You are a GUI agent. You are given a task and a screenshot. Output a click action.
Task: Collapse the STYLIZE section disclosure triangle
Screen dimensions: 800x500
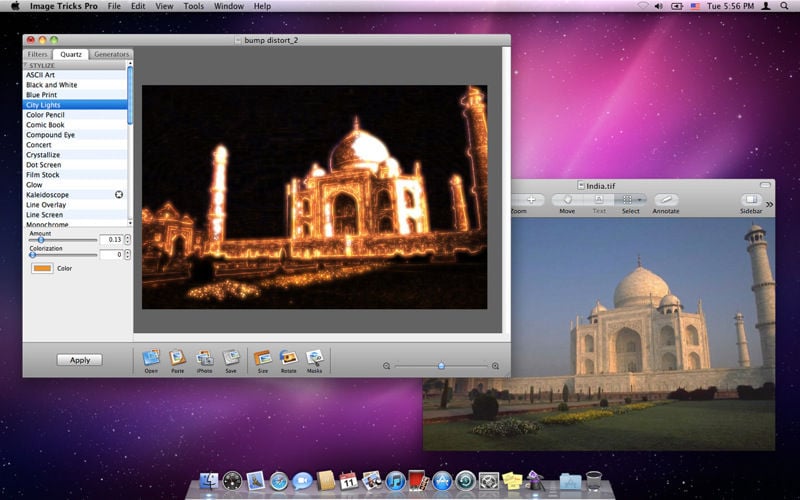[26, 65]
